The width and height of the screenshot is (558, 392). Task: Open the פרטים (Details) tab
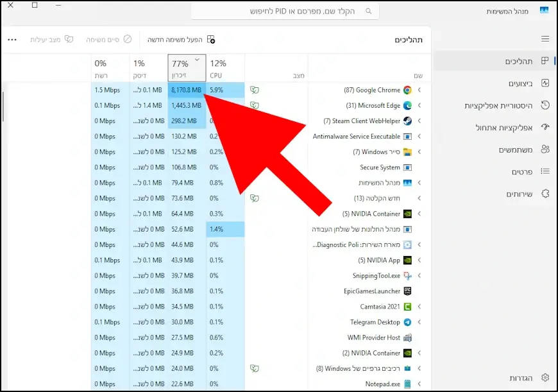495,171
